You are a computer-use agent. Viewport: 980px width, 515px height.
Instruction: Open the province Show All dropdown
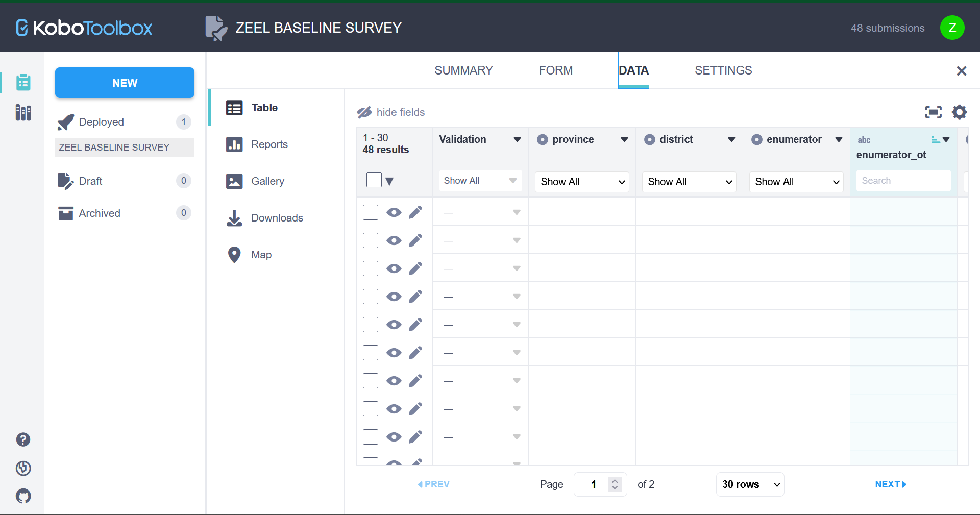581,182
